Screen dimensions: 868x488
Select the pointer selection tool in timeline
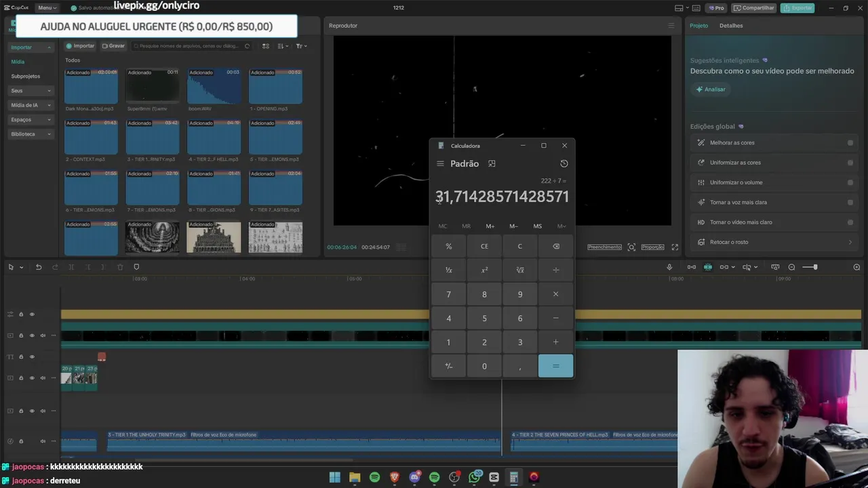coord(11,267)
